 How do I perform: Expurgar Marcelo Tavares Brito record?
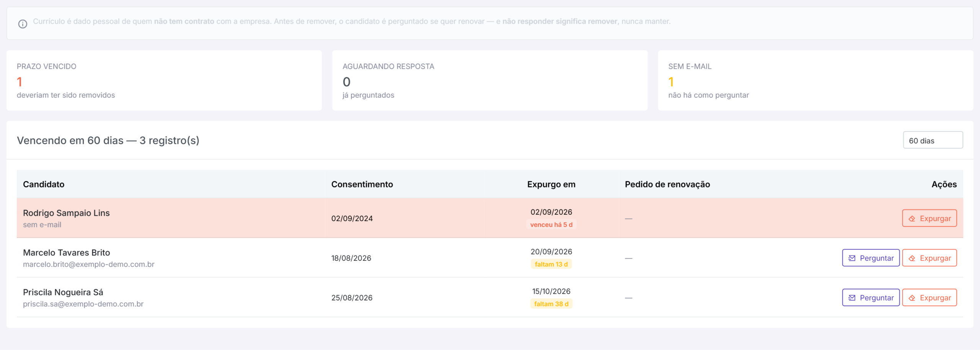929,258
